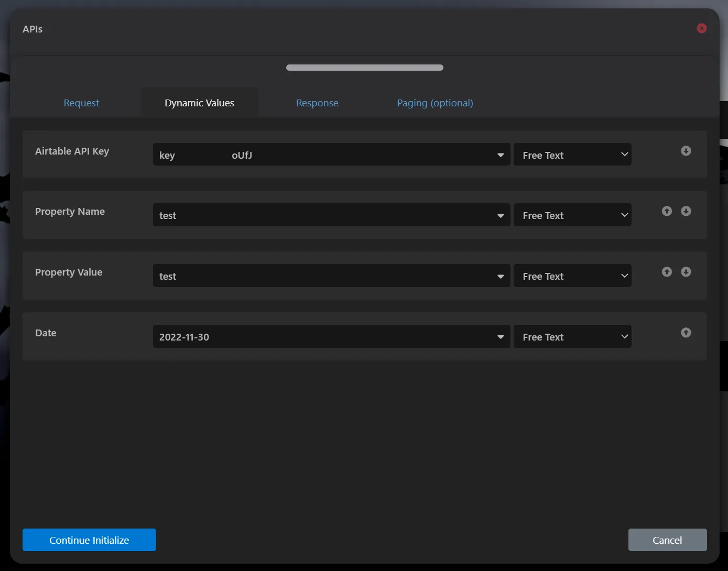Screen dimensions: 728x571
Task: Open Property Value value dropdown arrow
Action: click(x=501, y=277)
